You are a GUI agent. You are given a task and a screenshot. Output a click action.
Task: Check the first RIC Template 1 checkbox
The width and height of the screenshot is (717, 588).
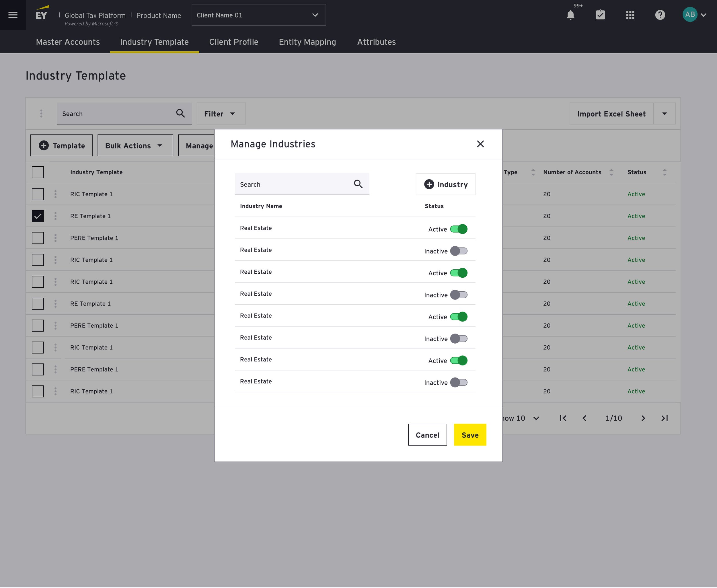[38, 194]
